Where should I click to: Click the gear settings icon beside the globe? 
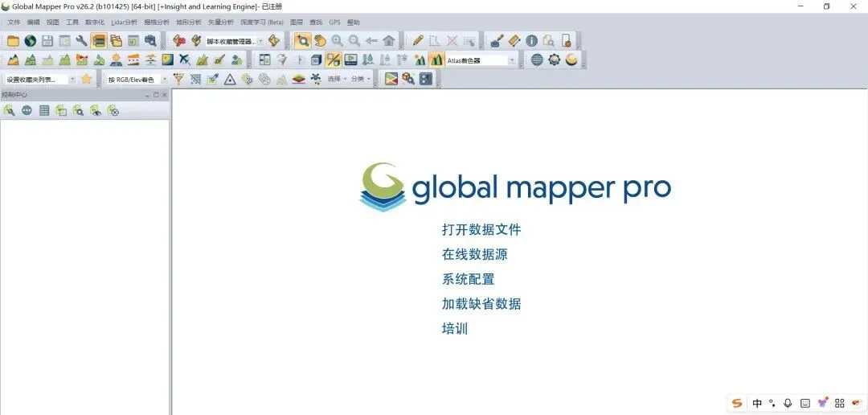pyautogui.click(x=554, y=60)
